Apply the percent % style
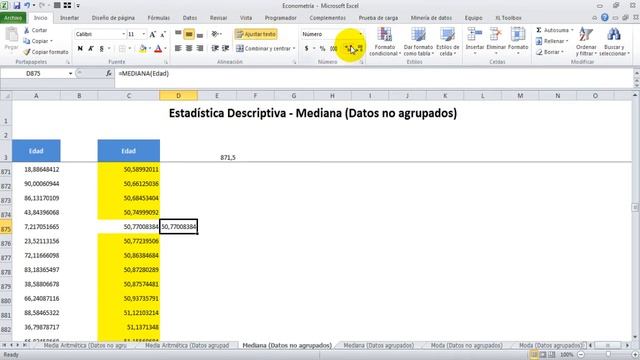Image resolution: width=640 pixels, height=360 pixels. coord(322,49)
